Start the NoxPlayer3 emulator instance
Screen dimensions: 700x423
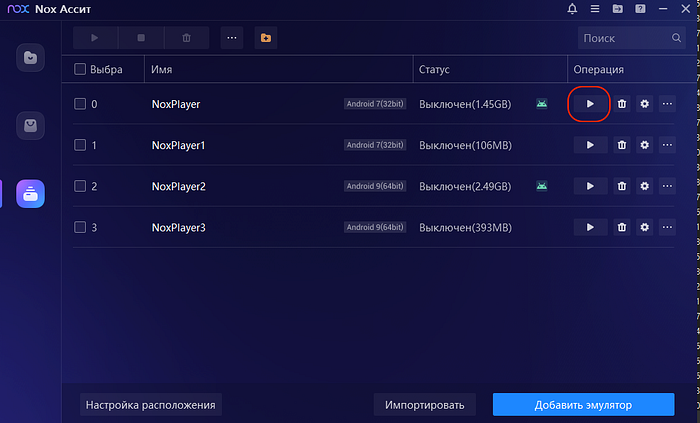590,227
